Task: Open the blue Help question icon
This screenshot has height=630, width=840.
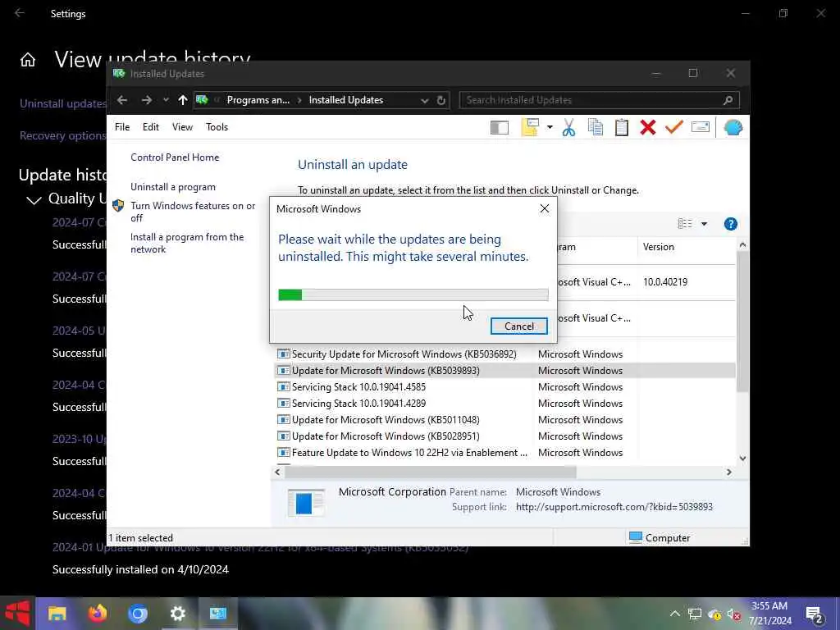Action: pyautogui.click(x=730, y=224)
